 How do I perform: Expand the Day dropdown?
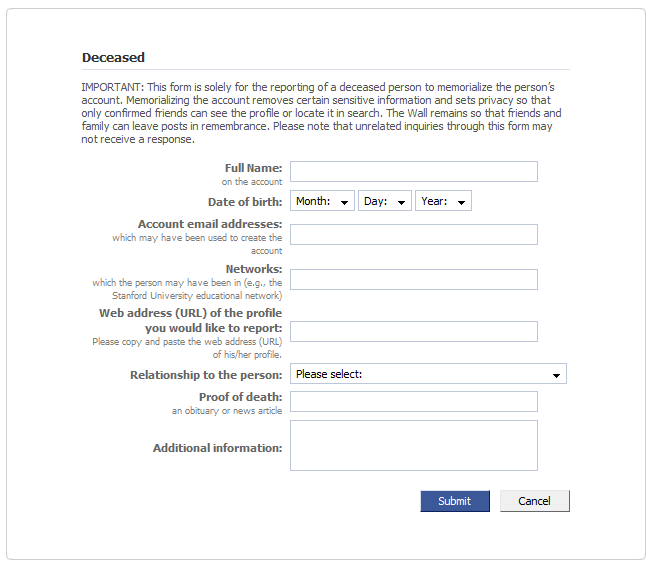[x=384, y=201]
